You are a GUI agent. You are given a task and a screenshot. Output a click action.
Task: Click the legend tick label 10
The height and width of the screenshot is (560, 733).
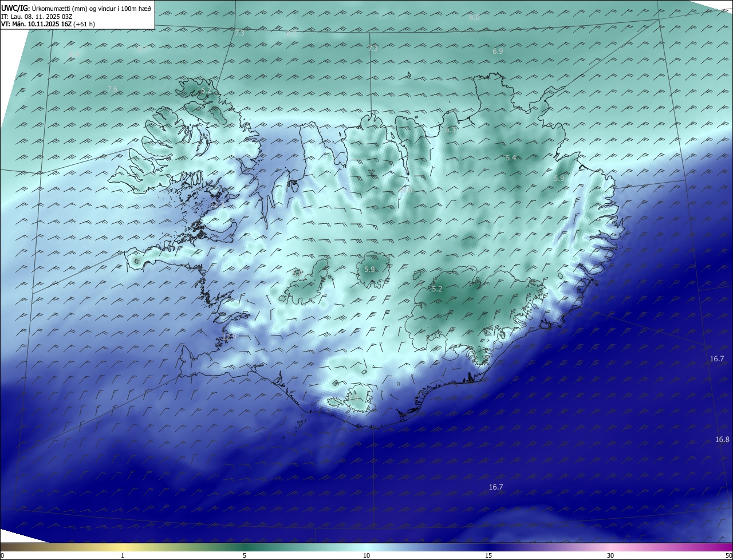(x=366, y=555)
